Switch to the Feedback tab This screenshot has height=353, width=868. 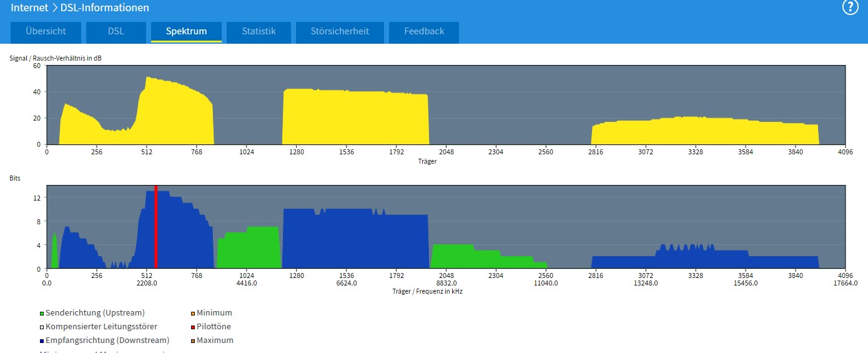[424, 31]
